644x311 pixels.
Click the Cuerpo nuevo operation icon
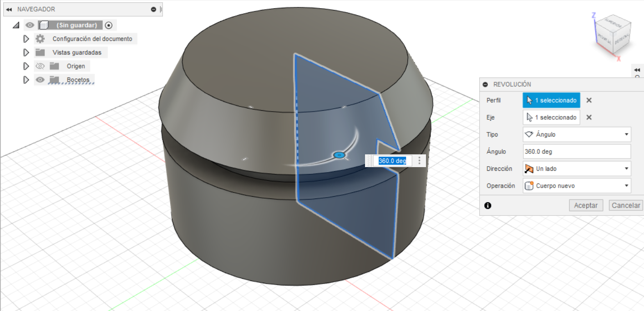(x=529, y=186)
